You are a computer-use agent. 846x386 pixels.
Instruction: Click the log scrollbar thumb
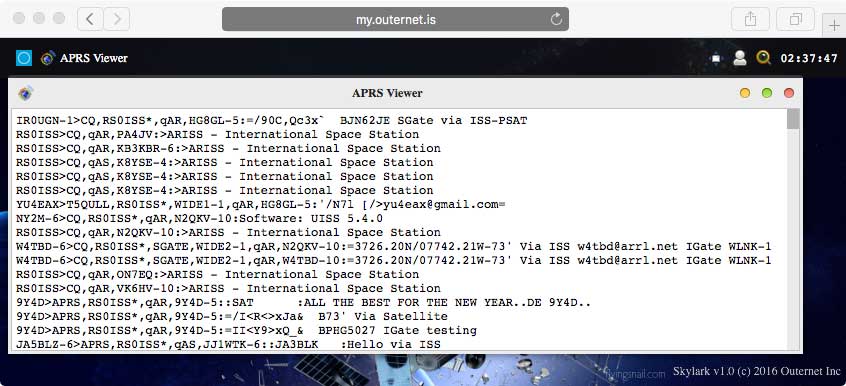[x=793, y=119]
